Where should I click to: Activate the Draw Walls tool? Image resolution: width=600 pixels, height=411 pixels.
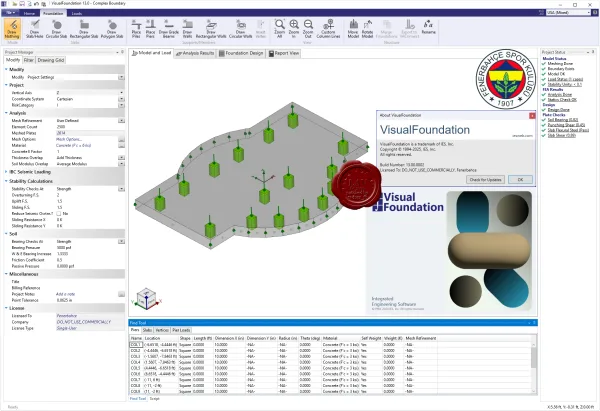[188, 29]
